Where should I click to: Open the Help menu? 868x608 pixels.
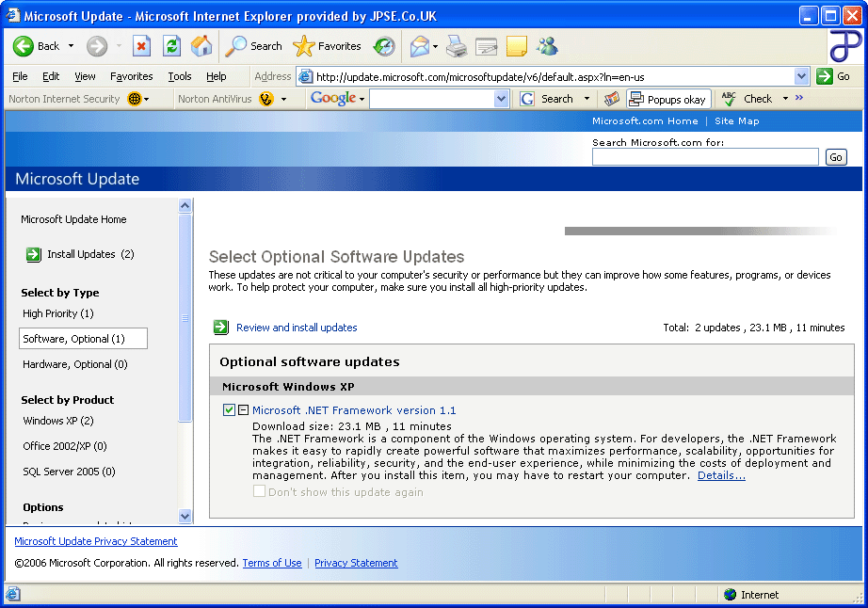pyautogui.click(x=217, y=76)
